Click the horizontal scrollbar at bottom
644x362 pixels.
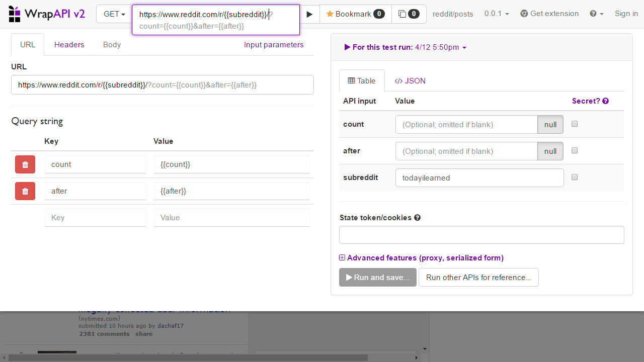pos(188,357)
